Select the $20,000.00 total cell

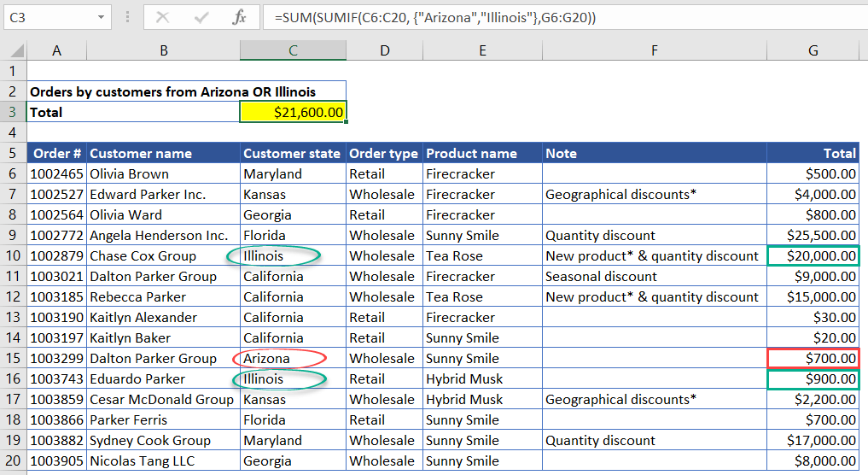click(813, 256)
